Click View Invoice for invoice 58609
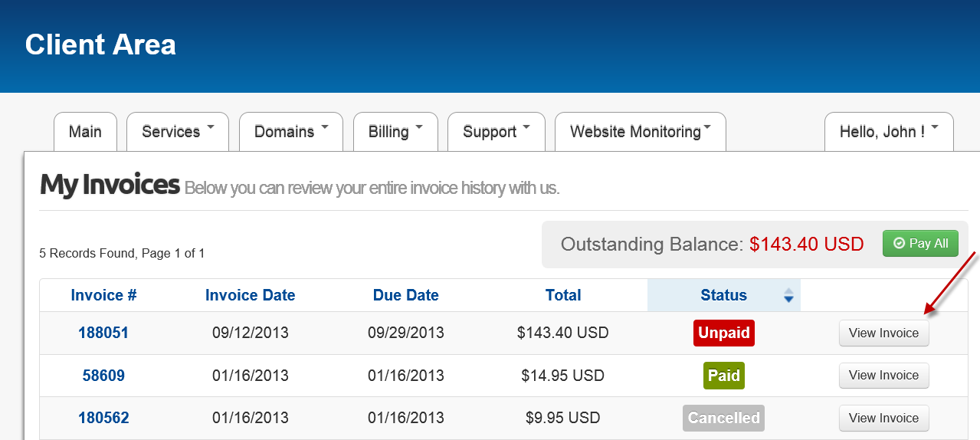The width and height of the screenshot is (980, 440). (884, 376)
